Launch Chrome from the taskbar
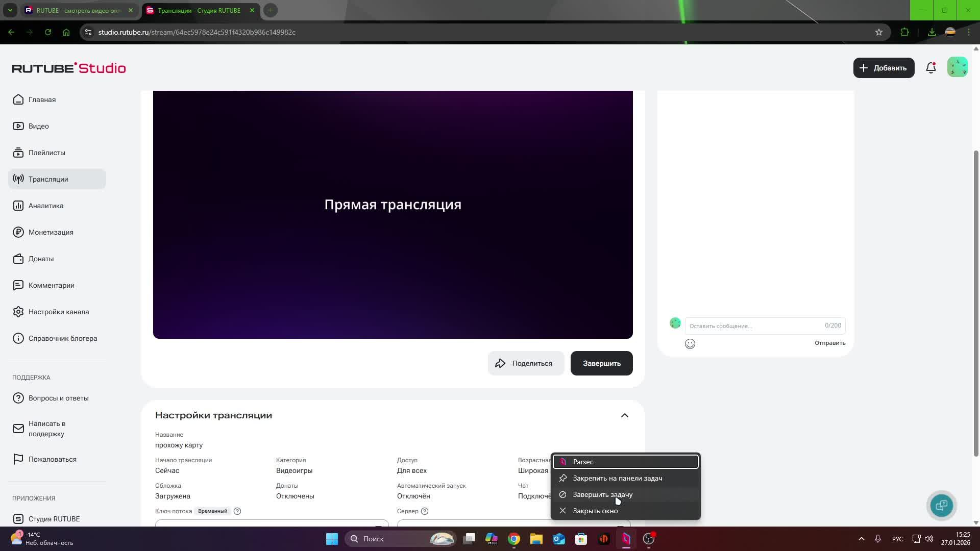 point(513,539)
